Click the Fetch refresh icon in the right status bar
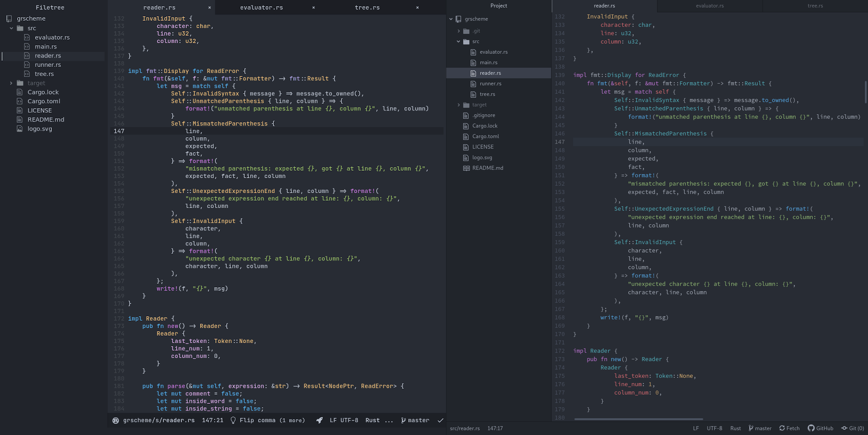Image resolution: width=868 pixels, height=435 pixels. (x=782, y=428)
